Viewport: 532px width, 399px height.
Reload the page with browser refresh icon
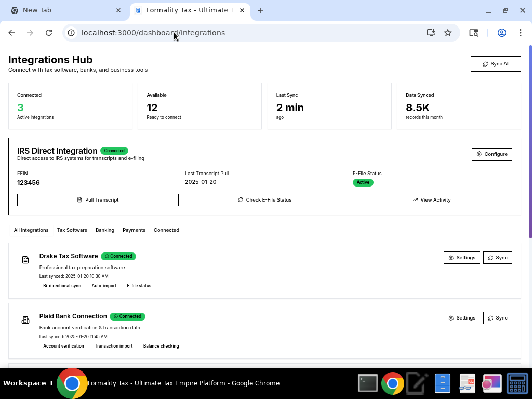coord(49,33)
